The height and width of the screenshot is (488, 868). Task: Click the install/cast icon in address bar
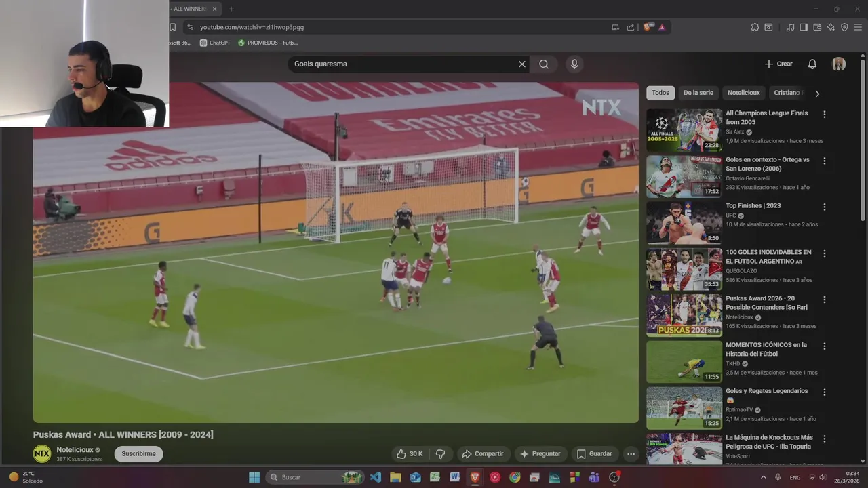point(615,27)
